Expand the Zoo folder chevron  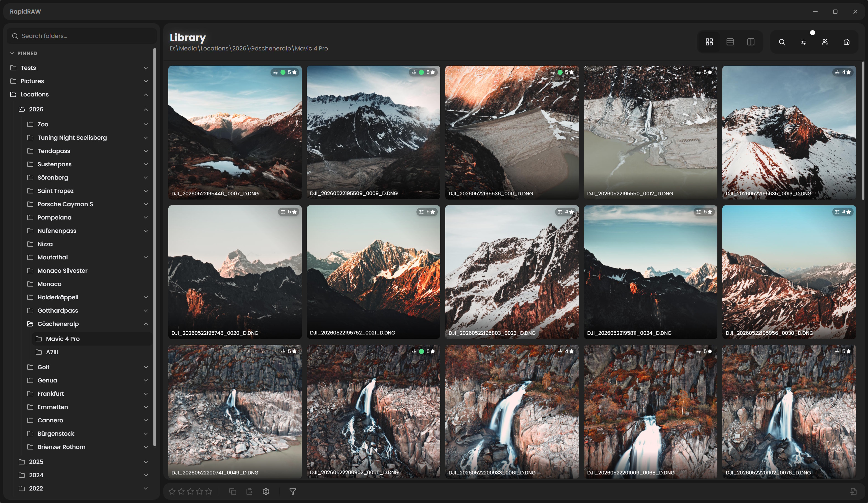pyautogui.click(x=146, y=124)
